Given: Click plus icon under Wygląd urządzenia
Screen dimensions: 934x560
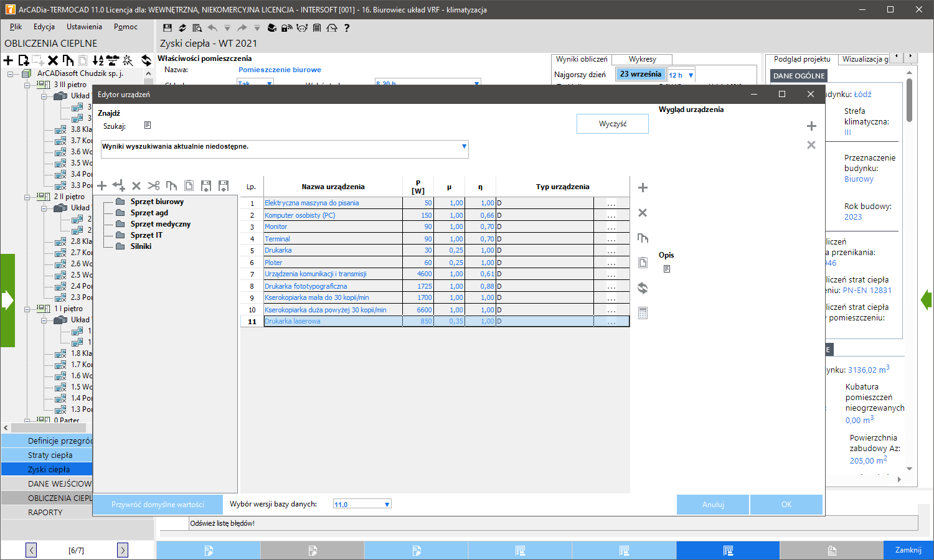Looking at the screenshot, I should coord(811,126).
